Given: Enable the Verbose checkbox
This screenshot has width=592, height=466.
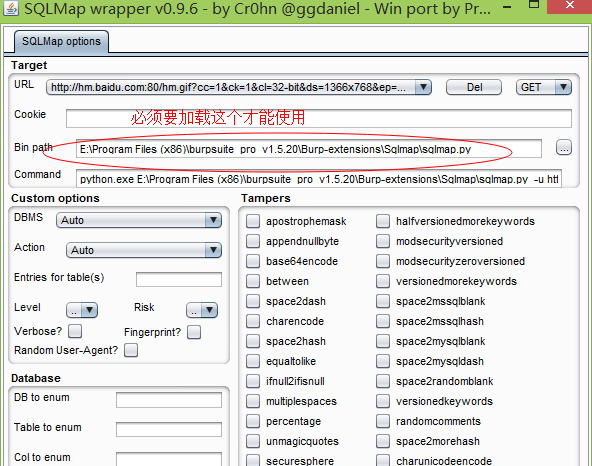Looking at the screenshot, I should coord(75,331).
